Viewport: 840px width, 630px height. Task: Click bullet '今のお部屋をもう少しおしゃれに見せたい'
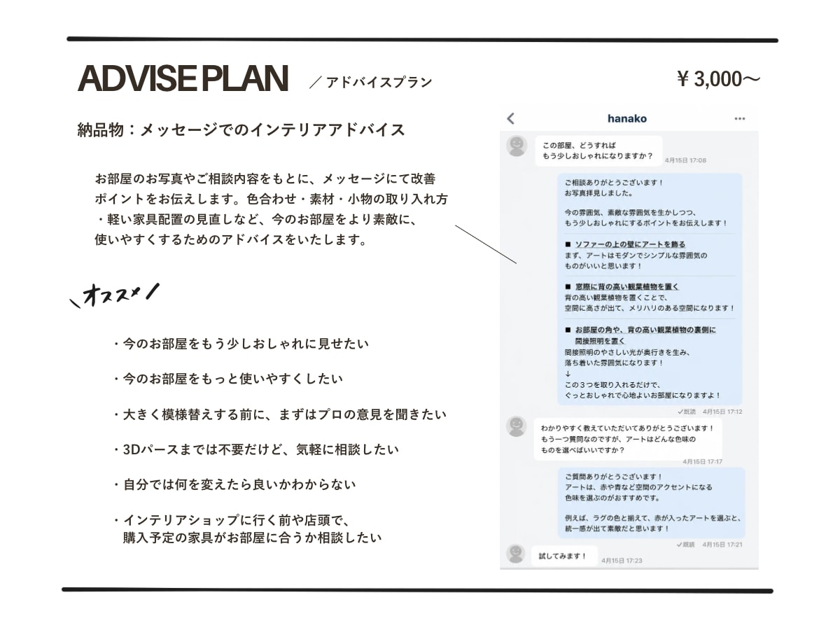point(240,344)
